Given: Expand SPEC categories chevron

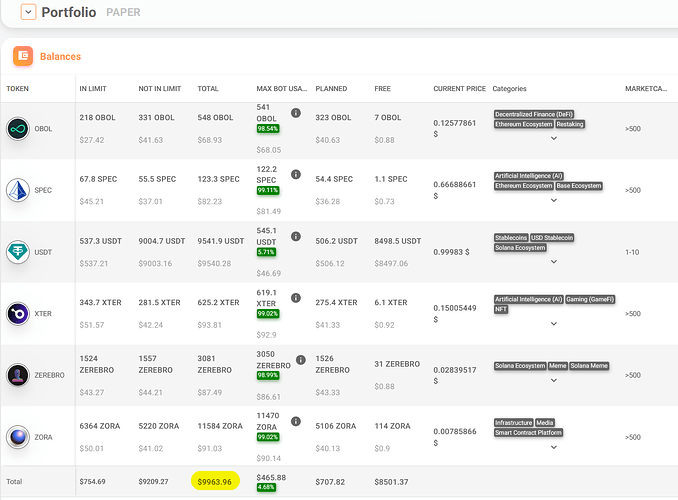Looking at the screenshot, I should (554, 200).
